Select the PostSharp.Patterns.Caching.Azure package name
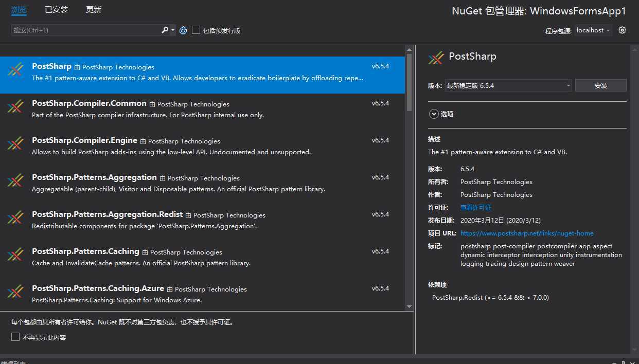The image size is (639, 364). click(98, 288)
